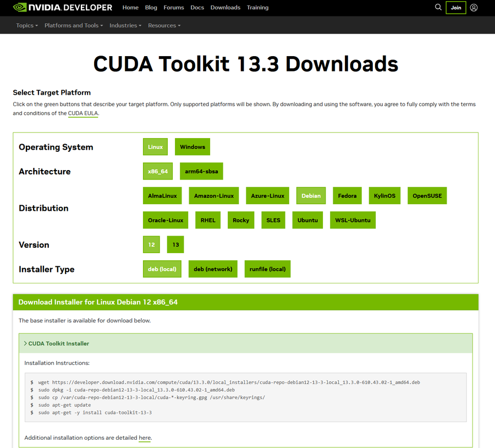Expand the Industries dropdown menu

(125, 25)
